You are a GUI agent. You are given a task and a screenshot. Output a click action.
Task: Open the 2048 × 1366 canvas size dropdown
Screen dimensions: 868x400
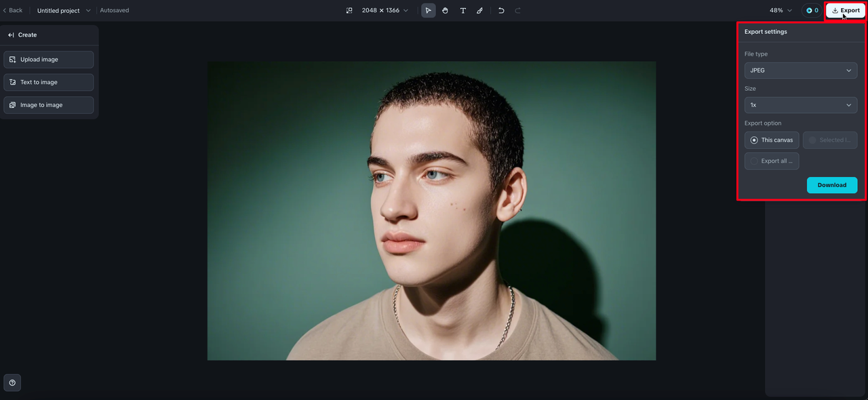(384, 10)
